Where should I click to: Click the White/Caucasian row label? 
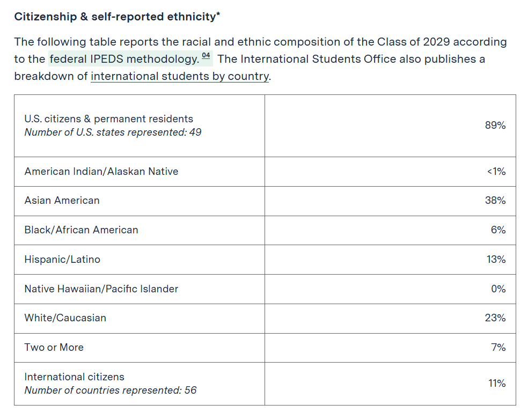65,318
